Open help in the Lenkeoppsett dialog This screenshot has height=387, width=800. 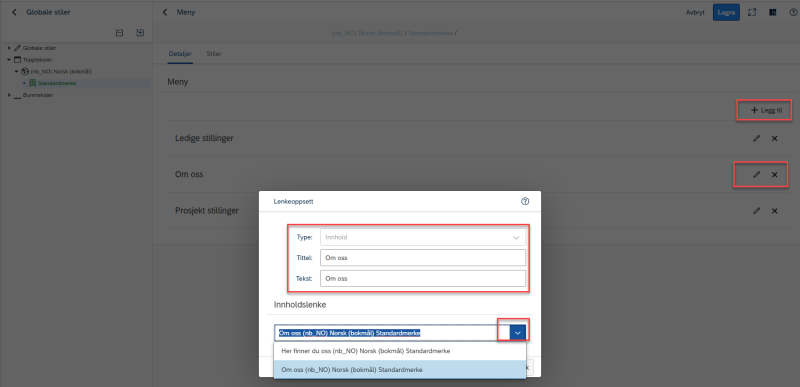[525, 201]
